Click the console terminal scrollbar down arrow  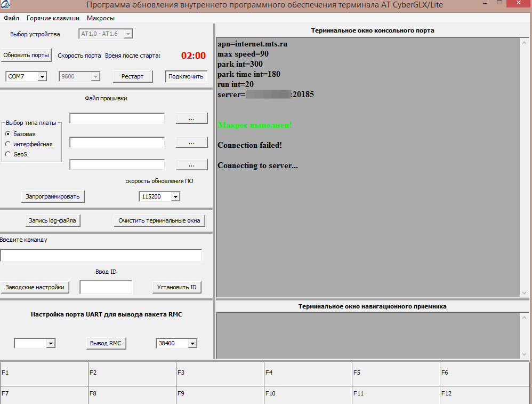pos(524,292)
